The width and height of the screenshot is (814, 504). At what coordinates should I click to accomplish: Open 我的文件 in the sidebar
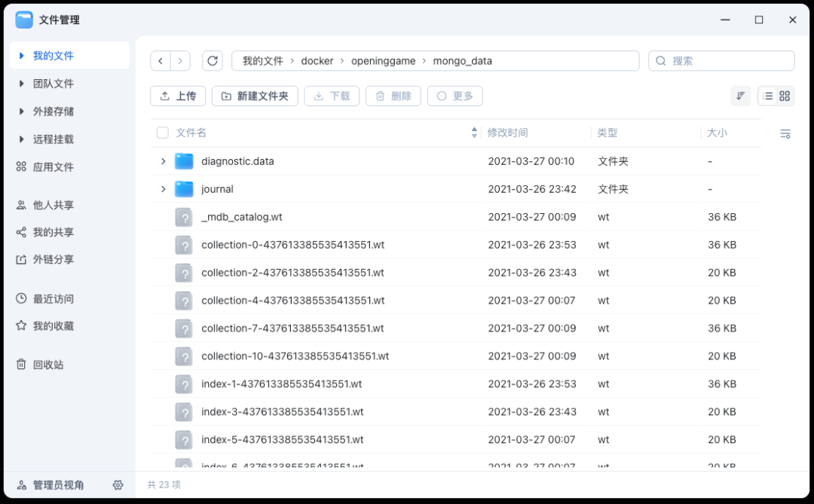[53, 55]
